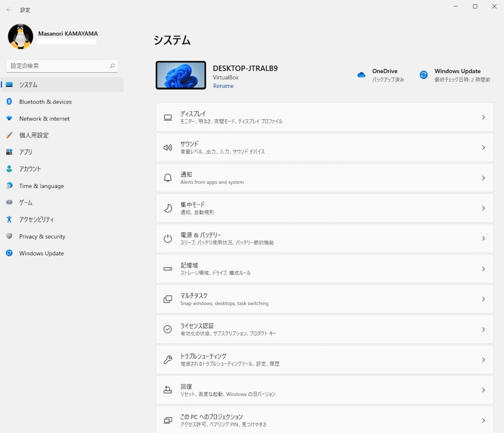Expand マルチタスク row chevron
The width and height of the screenshot is (504, 433).
pos(483,299)
